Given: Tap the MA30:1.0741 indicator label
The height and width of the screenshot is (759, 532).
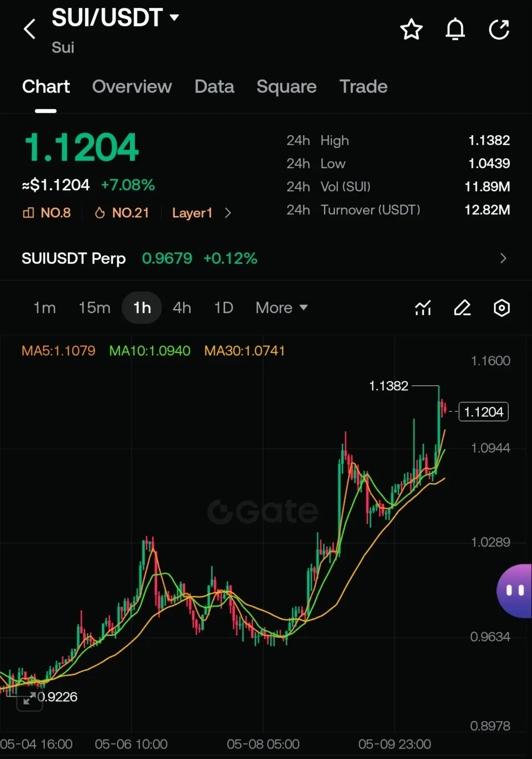Looking at the screenshot, I should pos(245,351).
